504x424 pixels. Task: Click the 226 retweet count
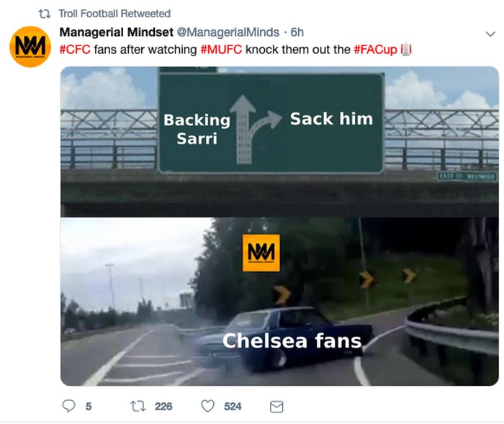click(163, 406)
